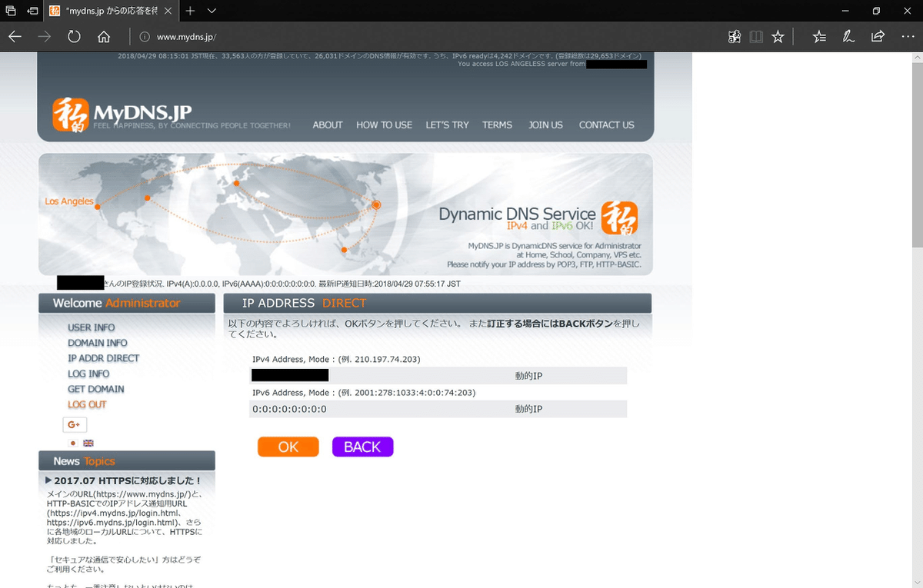This screenshot has width=923, height=588.
Task: Switch language to Japanese flag
Action: (74, 443)
